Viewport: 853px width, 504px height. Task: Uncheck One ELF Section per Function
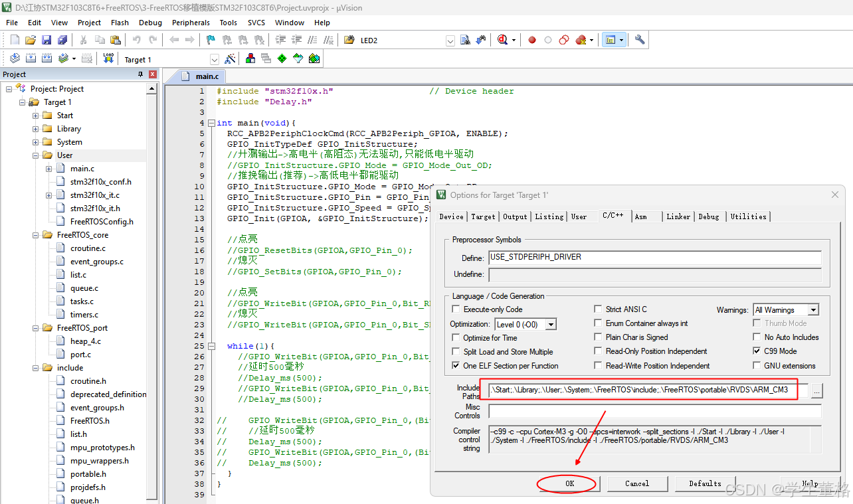click(x=456, y=365)
